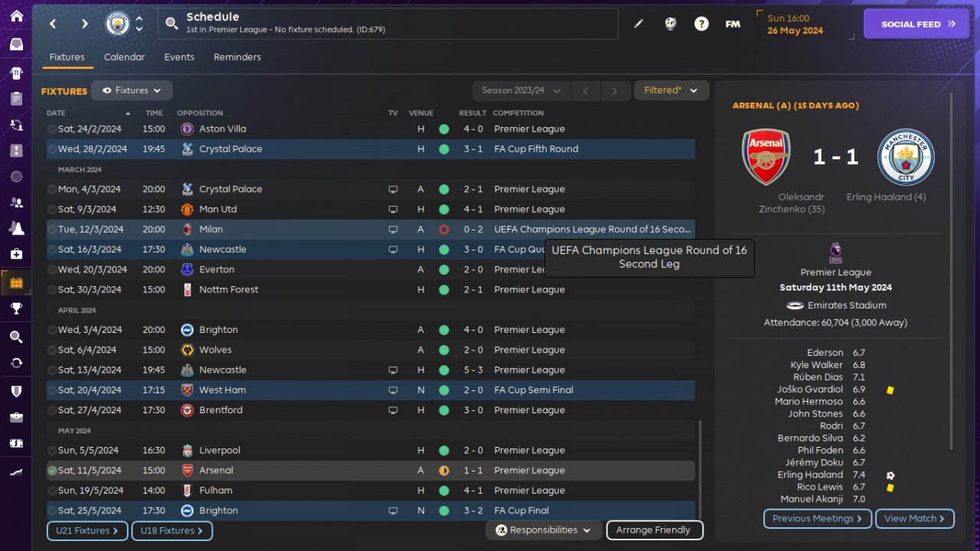Click the FM menu logo
The height and width of the screenshot is (551, 980).
733,24
